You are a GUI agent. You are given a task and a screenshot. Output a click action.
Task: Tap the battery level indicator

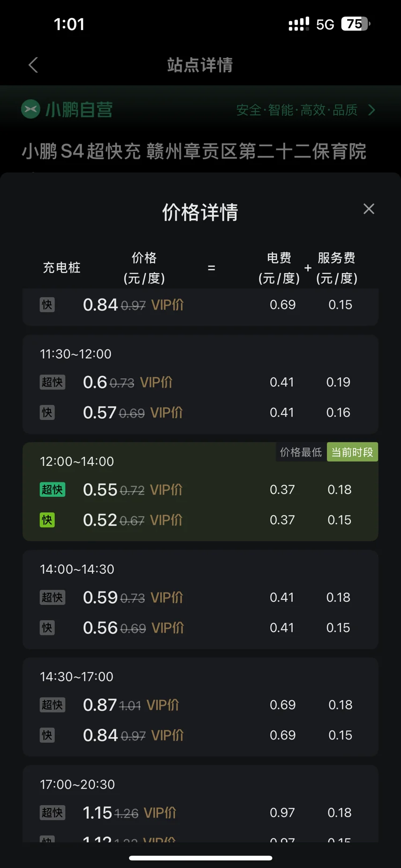[356, 24]
